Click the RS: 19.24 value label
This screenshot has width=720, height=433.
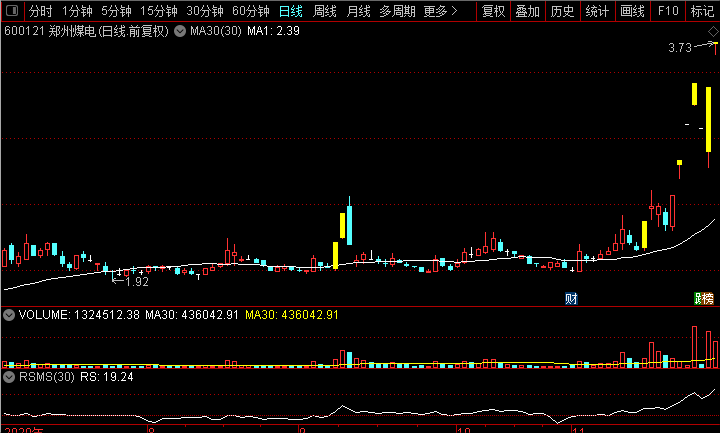tap(107, 377)
